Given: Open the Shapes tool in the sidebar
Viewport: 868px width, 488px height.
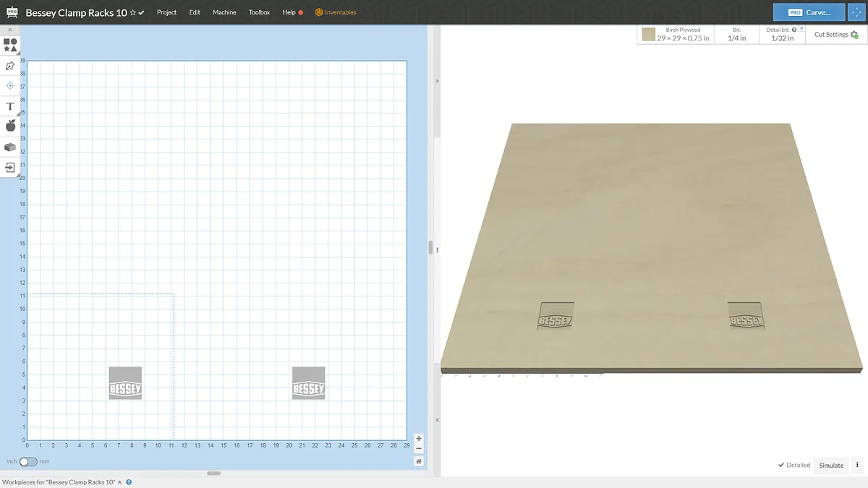Looking at the screenshot, I should [x=10, y=45].
